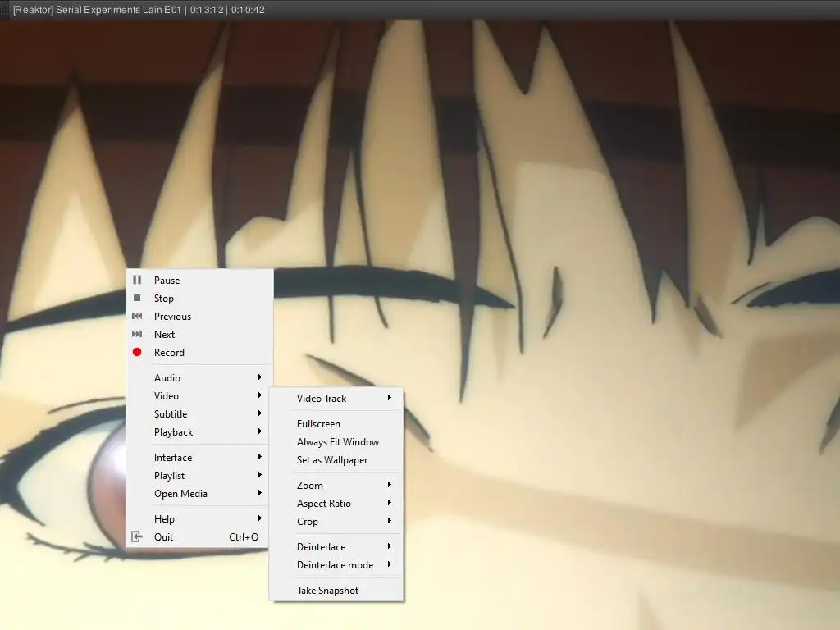Screen dimensions: 840x630
Task: Click the red Record icon
Action: tap(137, 352)
